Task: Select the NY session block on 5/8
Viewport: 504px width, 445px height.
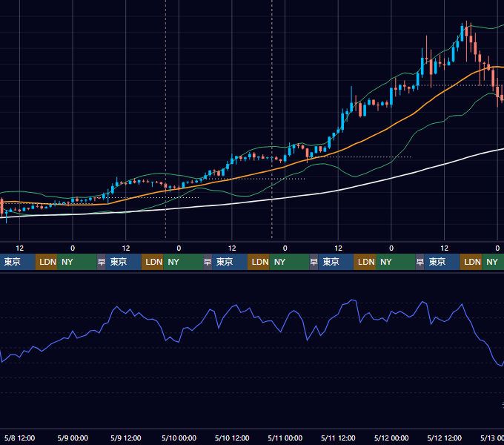Action: 77,262
